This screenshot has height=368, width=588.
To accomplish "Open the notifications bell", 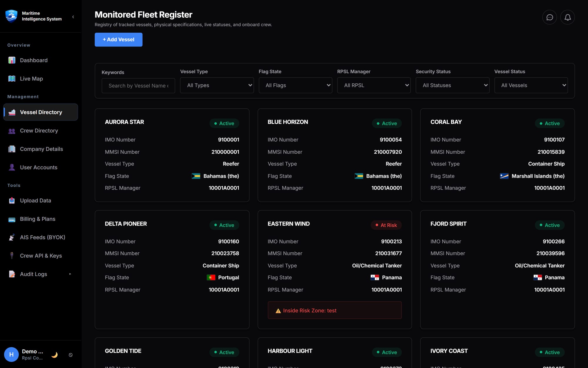I will (x=567, y=17).
